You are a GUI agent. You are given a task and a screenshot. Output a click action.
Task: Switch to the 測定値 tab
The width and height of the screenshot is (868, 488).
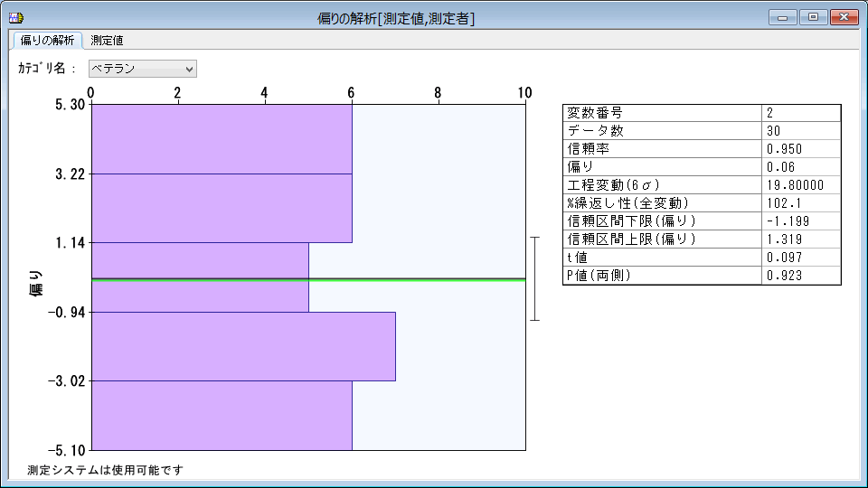click(x=107, y=41)
